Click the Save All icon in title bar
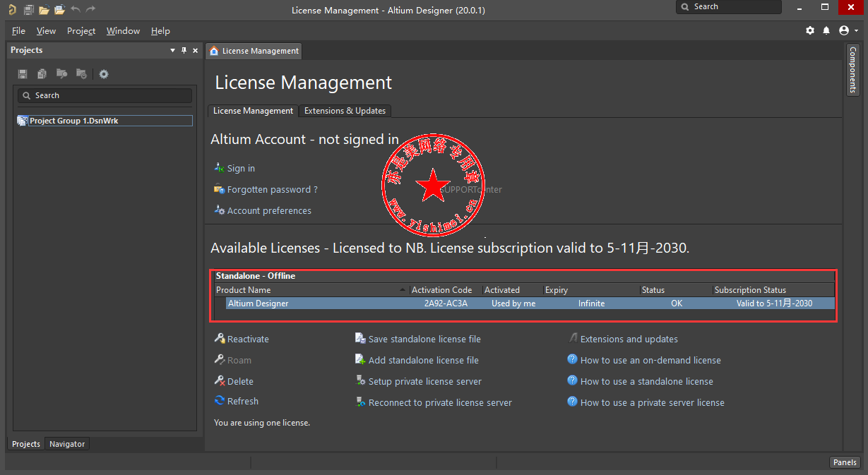Screen dimensions: 868x475 [28, 10]
